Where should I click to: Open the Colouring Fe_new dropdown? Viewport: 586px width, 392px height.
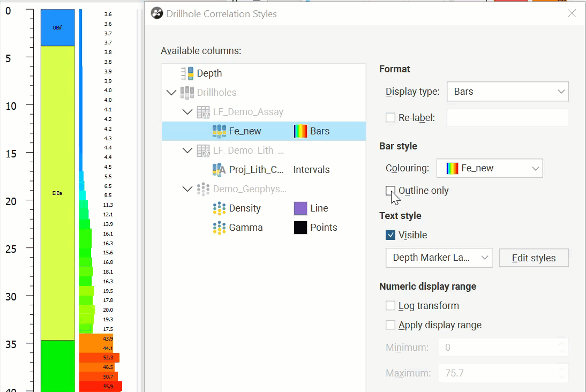(x=490, y=168)
